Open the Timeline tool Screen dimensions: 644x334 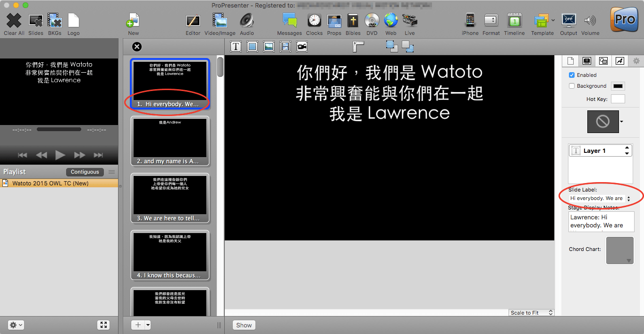point(514,21)
